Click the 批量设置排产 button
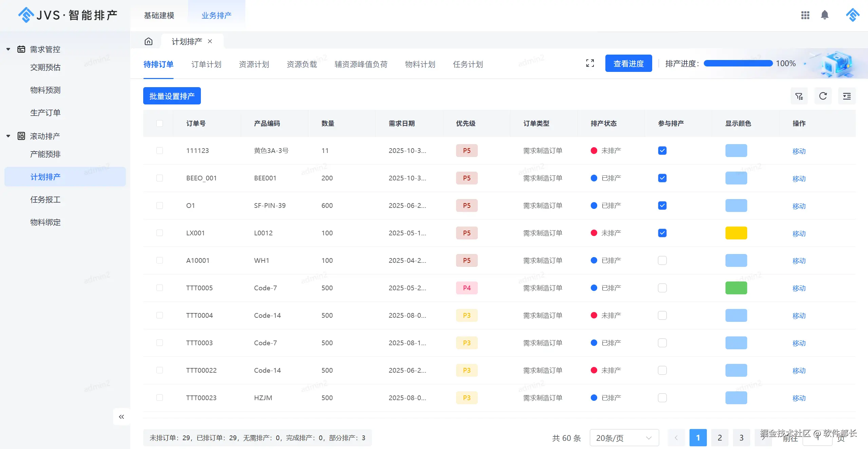This screenshot has height=449, width=868. (172, 96)
